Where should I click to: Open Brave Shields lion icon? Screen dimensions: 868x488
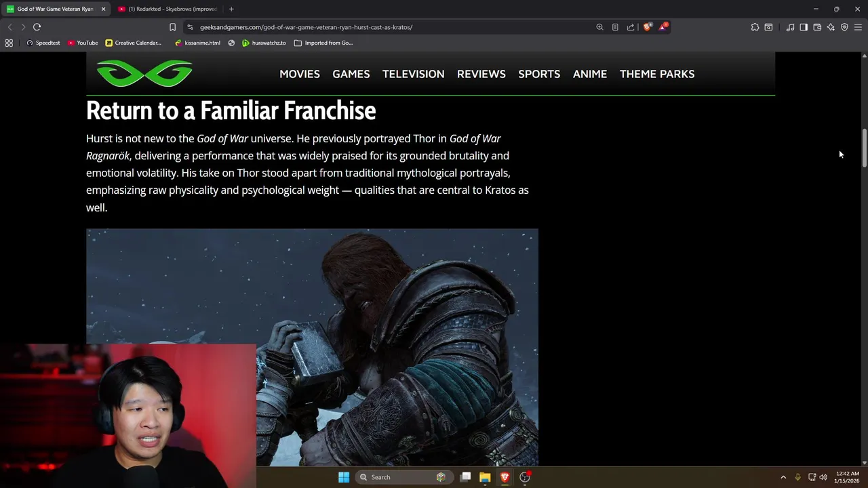[648, 27]
